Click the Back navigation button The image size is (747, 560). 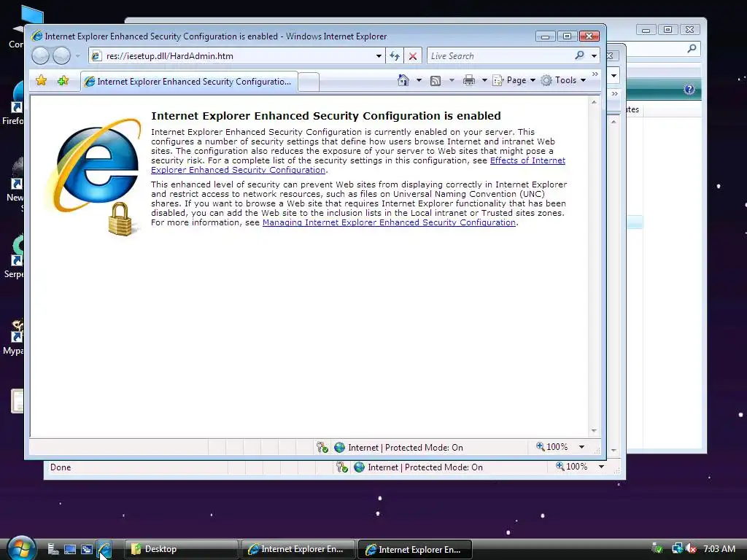41,56
